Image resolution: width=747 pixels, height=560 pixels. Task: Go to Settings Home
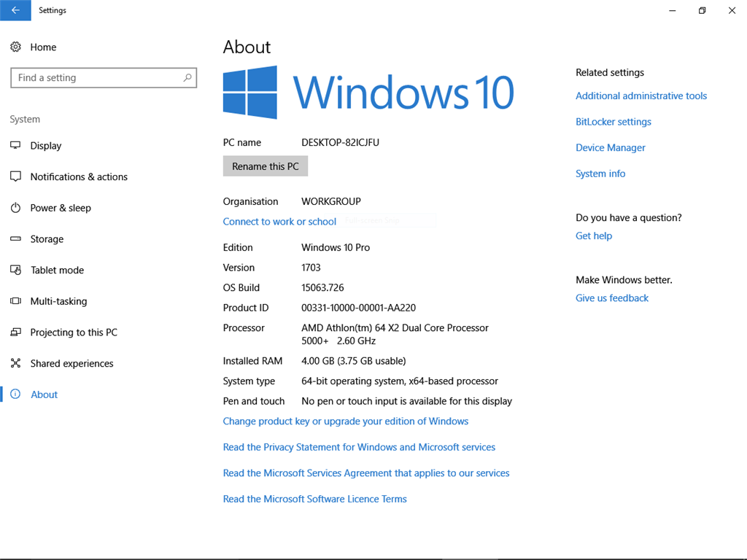coord(43,47)
